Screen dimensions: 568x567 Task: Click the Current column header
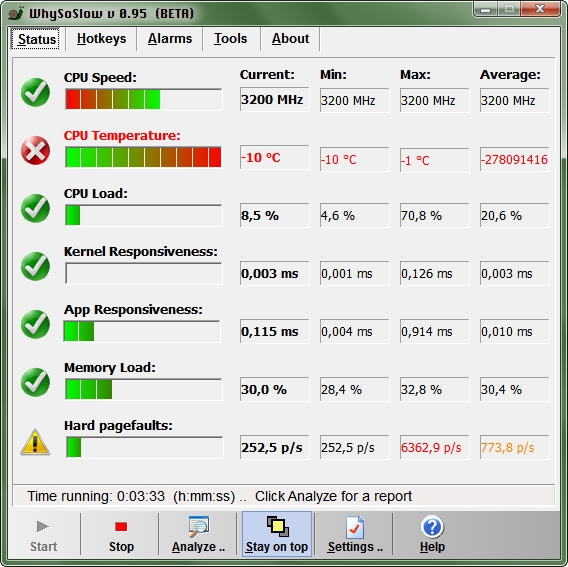pos(267,75)
